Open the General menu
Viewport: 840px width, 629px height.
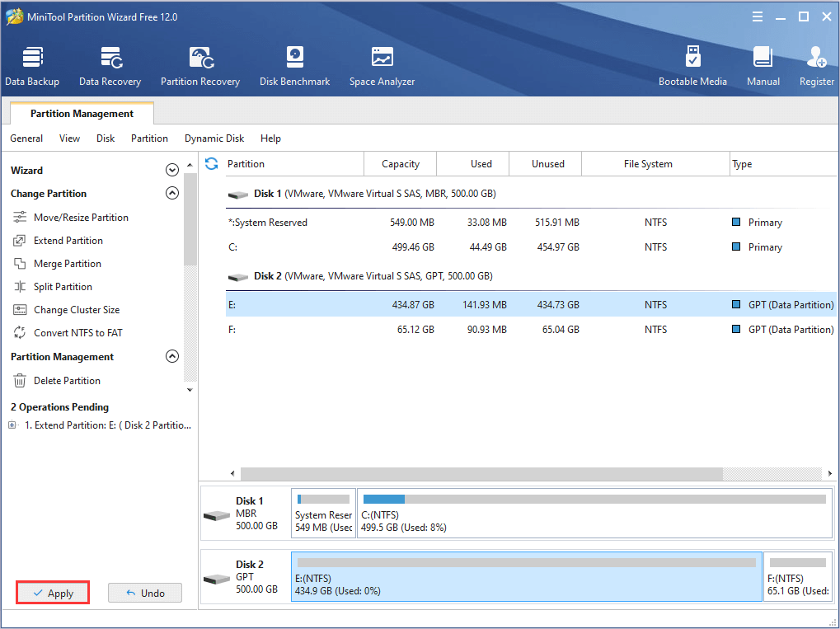pos(26,138)
